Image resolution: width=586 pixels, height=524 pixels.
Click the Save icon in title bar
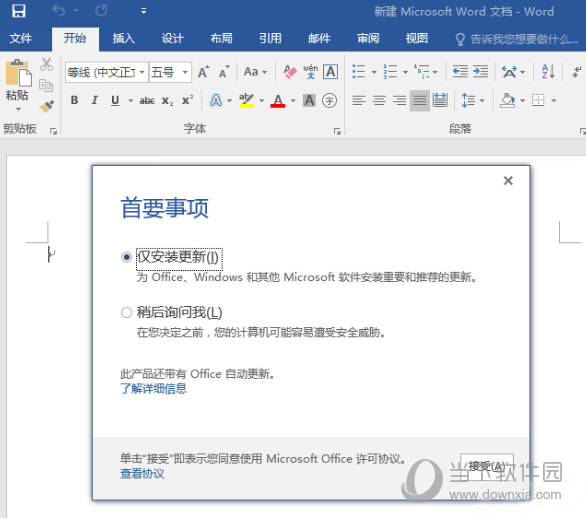tap(18, 11)
